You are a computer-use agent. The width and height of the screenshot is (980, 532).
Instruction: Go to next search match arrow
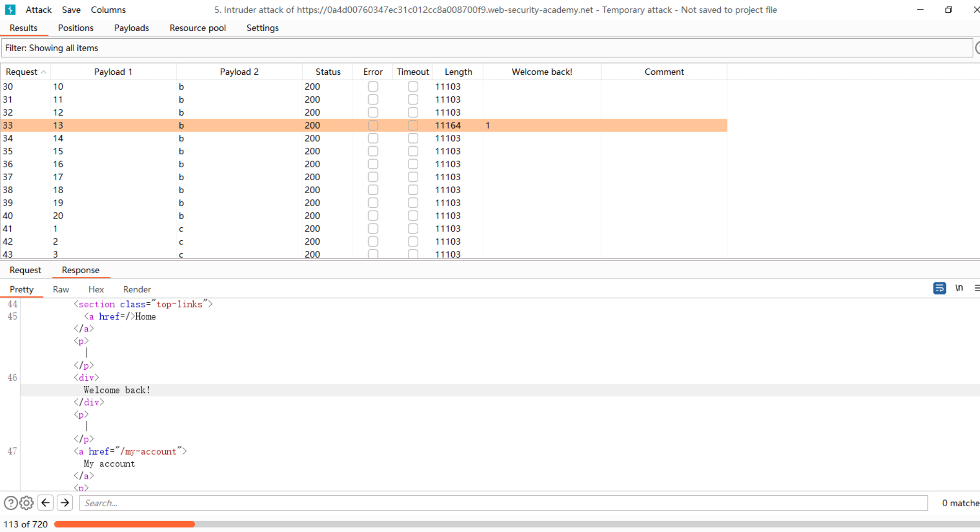(x=65, y=503)
